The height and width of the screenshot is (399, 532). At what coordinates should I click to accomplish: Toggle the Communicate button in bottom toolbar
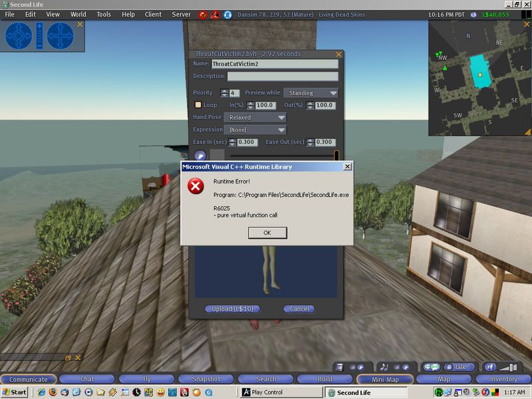(29, 379)
